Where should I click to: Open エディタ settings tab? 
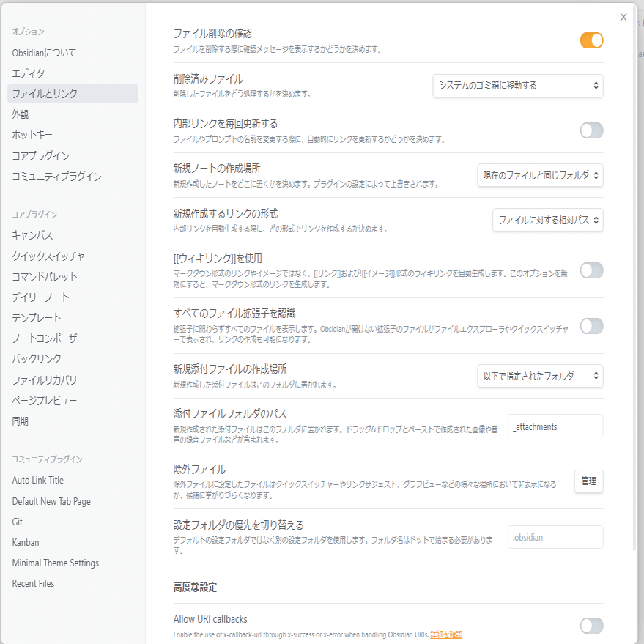point(73,73)
